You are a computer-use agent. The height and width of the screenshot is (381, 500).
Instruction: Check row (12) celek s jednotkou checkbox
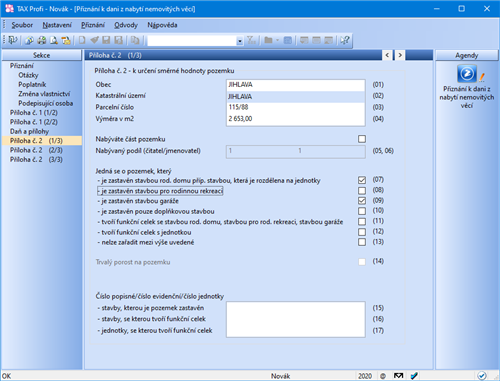point(362,232)
